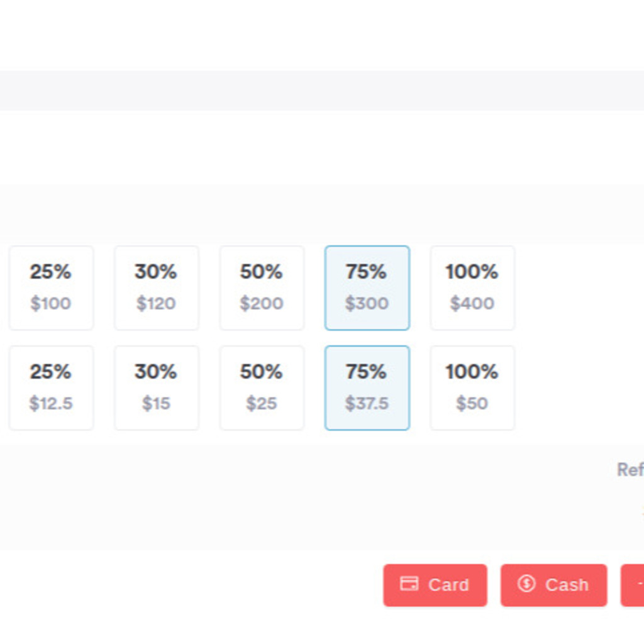This screenshot has width=644, height=644.
Task: Select the 30% $120 tile
Action: [157, 288]
